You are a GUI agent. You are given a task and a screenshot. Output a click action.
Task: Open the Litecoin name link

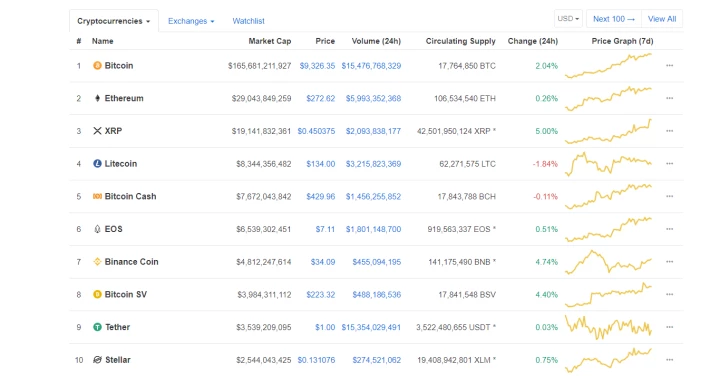tap(121, 164)
